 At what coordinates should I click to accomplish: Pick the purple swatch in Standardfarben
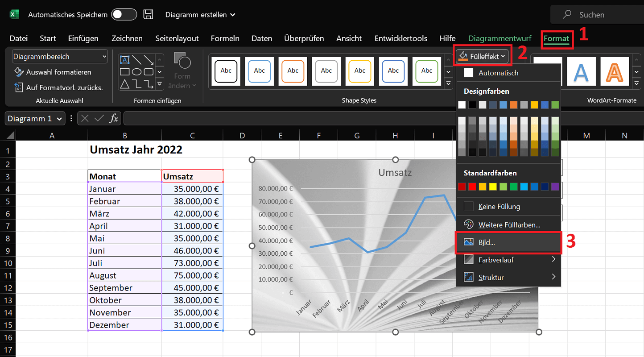click(x=555, y=186)
